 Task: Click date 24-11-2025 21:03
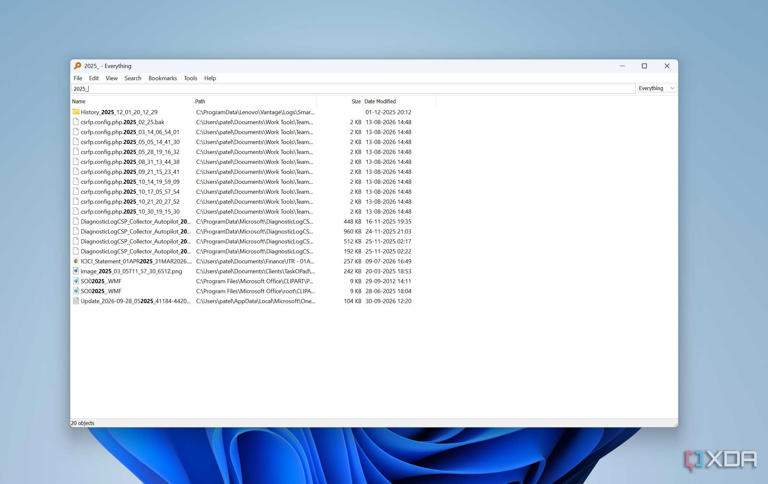(388, 231)
